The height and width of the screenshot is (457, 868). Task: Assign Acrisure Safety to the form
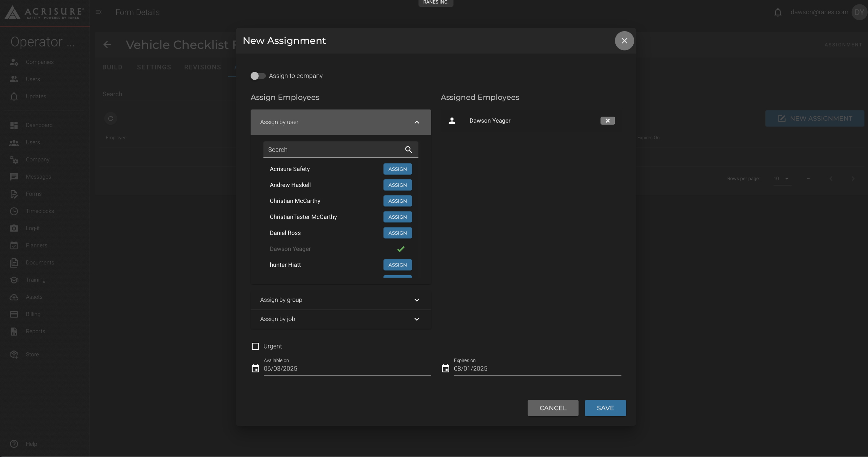(397, 169)
